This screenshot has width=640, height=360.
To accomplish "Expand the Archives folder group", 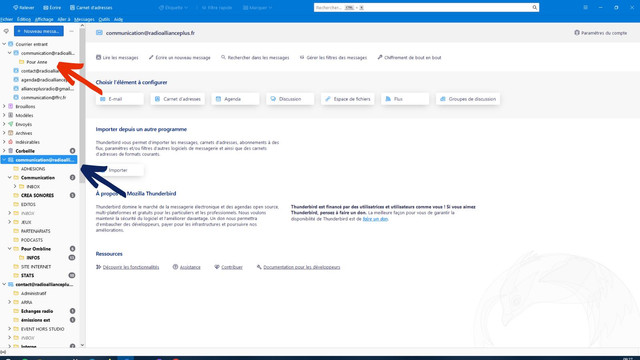I will [x=4, y=133].
